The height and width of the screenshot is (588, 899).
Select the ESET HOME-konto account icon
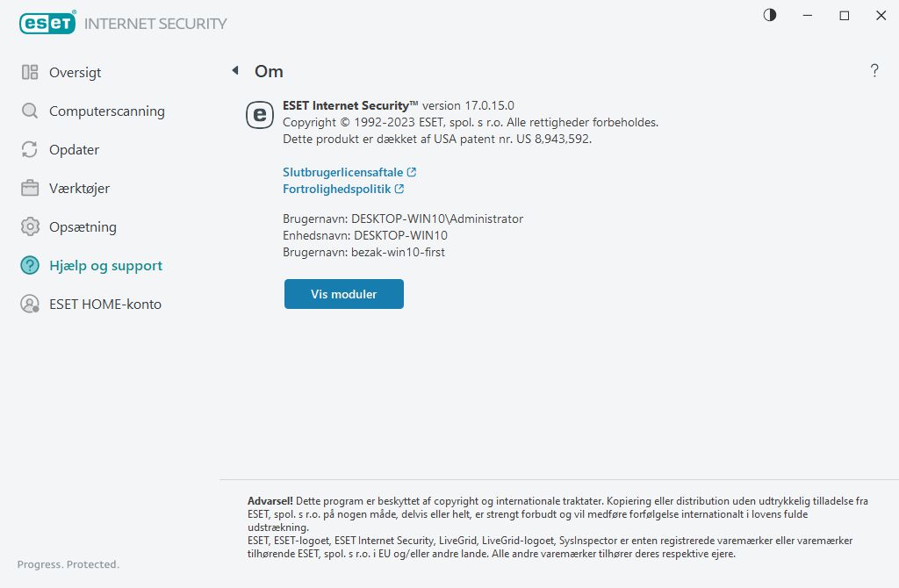29,304
